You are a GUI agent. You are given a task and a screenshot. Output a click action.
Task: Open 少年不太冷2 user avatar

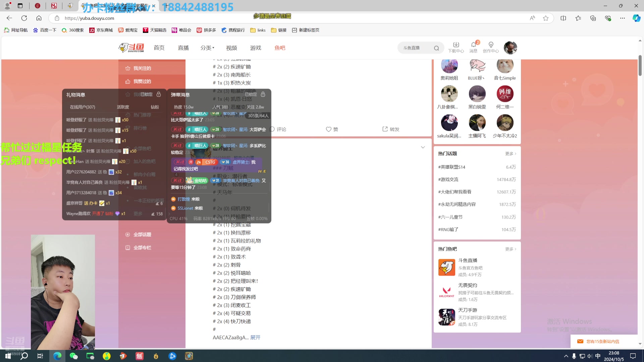pos(505,122)
